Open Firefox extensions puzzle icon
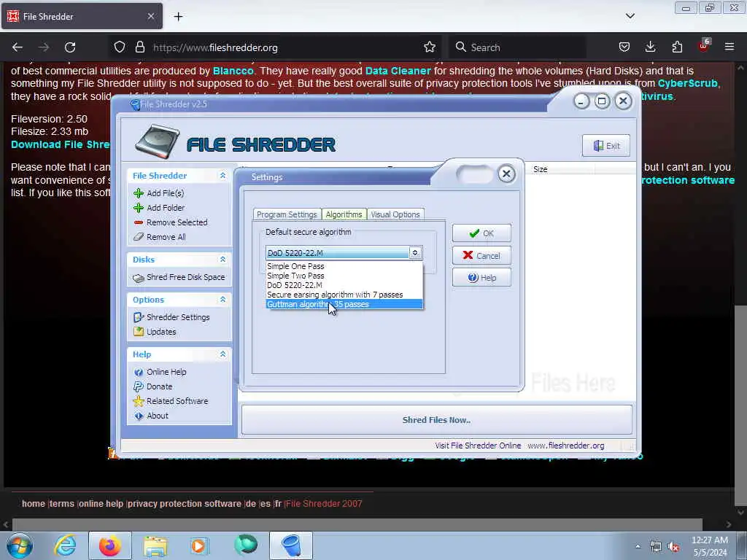This screenshot has width=747, height=560. click(677, 47)
